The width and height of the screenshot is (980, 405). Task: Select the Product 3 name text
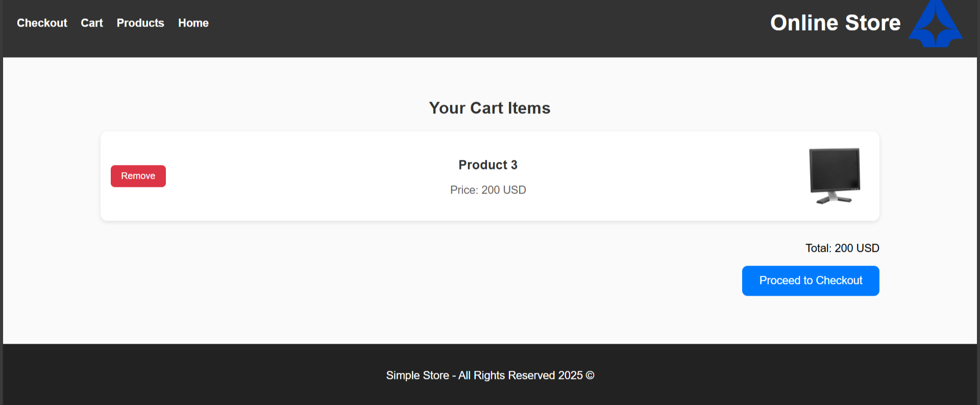[x=488, y=165]
